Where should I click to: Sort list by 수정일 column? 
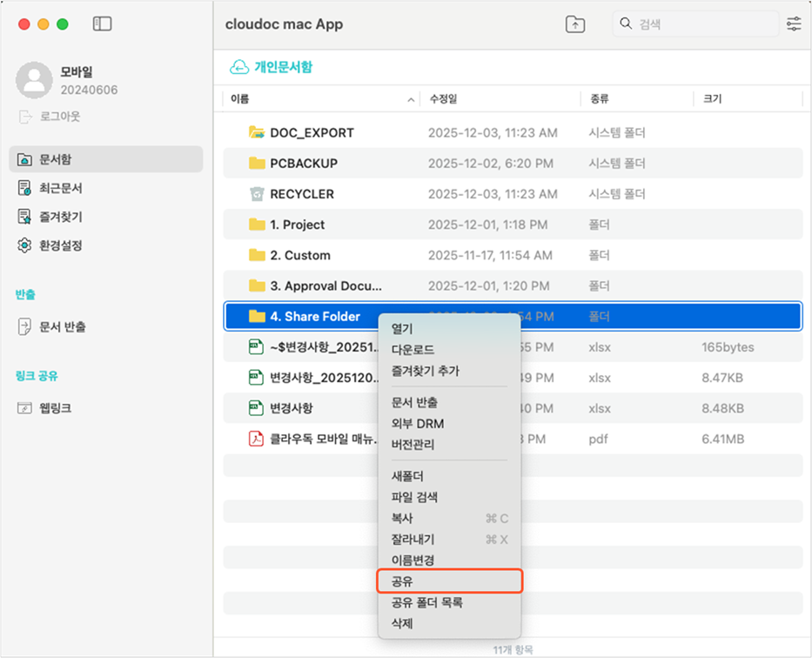coord(444,99)
